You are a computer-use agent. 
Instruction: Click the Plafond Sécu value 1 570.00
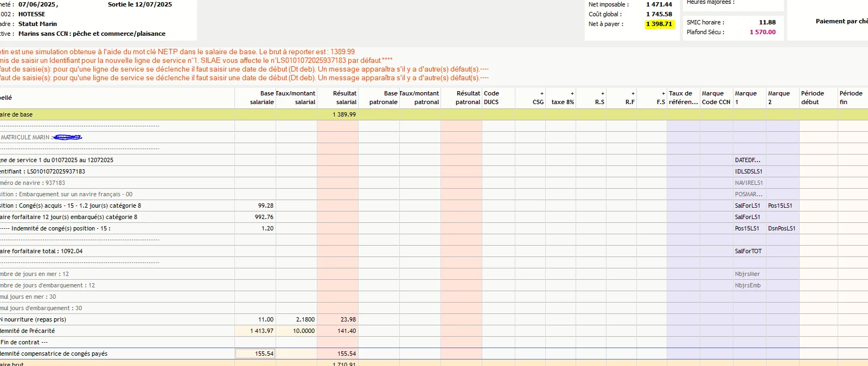point(763,32)
